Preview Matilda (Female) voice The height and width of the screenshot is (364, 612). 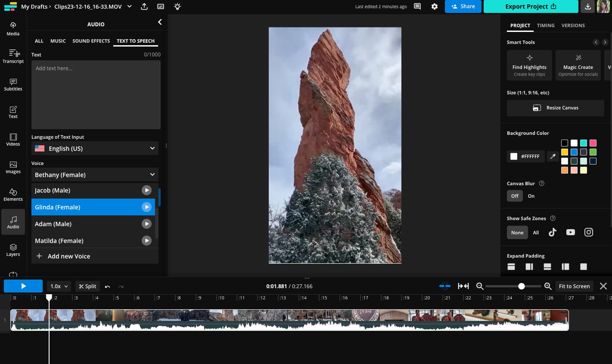(146, 241)
